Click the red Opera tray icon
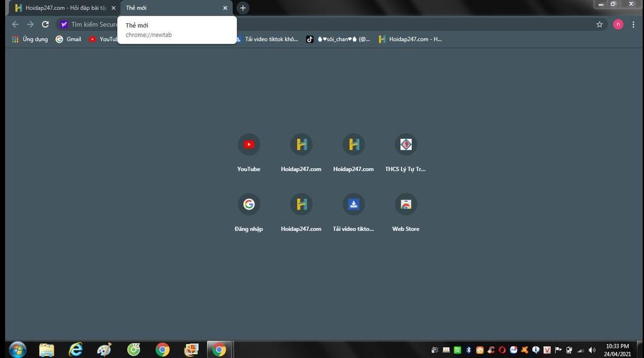Screen dimensions: 644x358 click(x=502, y=350)
